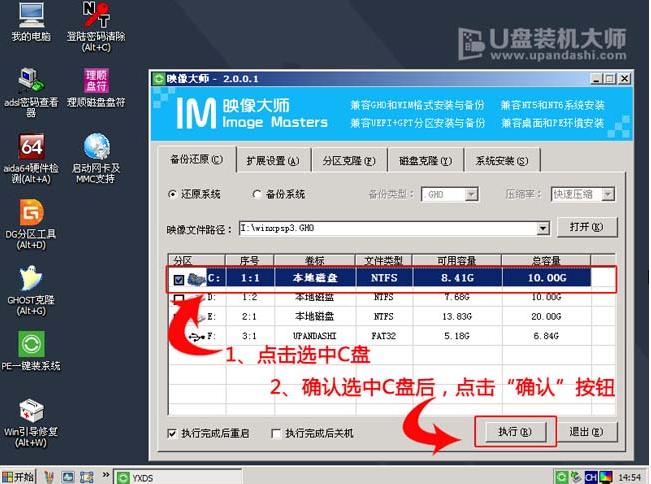This screenshot has height=484, width=651.
Task: Open GHOST克隆 desktop shortcut
Action: (x=31, y=280)
